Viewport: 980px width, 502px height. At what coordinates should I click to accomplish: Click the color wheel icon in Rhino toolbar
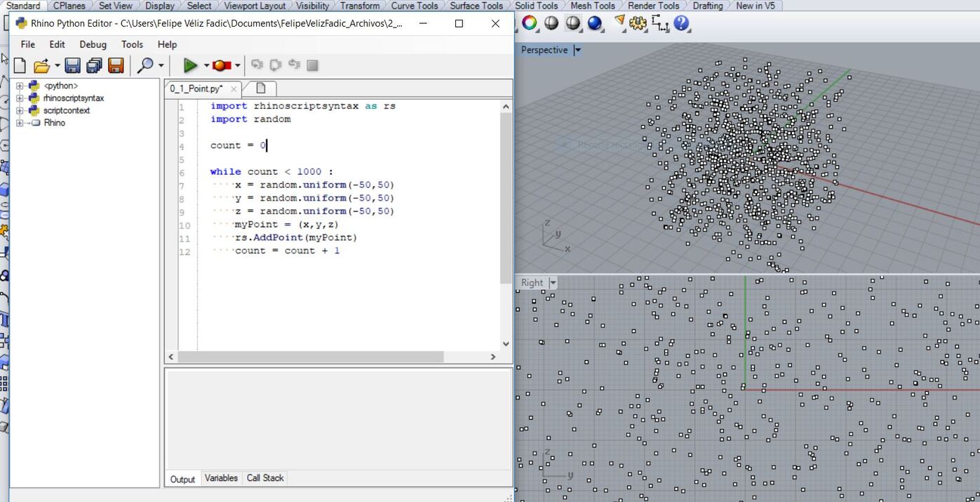click(529, 23)
